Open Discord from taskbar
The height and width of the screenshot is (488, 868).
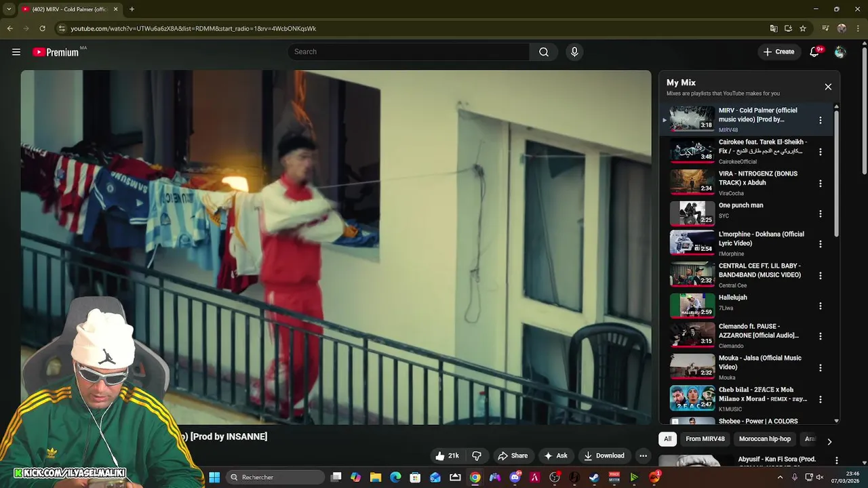tap(515, 477)
